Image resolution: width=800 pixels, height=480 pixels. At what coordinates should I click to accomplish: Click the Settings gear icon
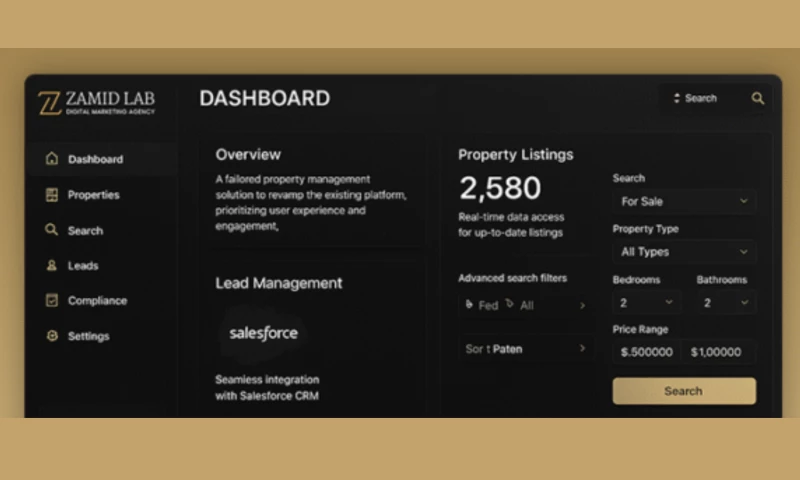(x=52, y=336)
